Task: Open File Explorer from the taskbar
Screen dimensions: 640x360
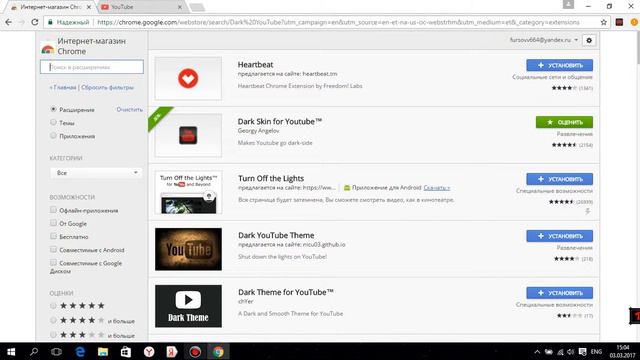Action: pyautogui.click(x=102, y=351)
